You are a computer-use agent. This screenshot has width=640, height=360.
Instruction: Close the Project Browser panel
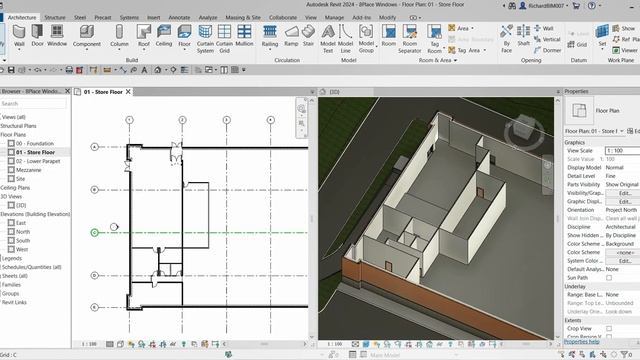coord(67,91)
